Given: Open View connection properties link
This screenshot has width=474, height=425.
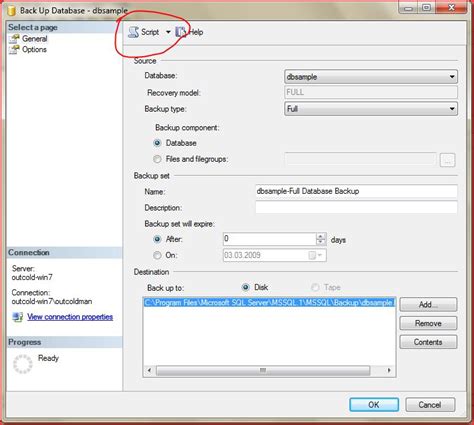Looking at the screenshot, I should coord(70,317).
